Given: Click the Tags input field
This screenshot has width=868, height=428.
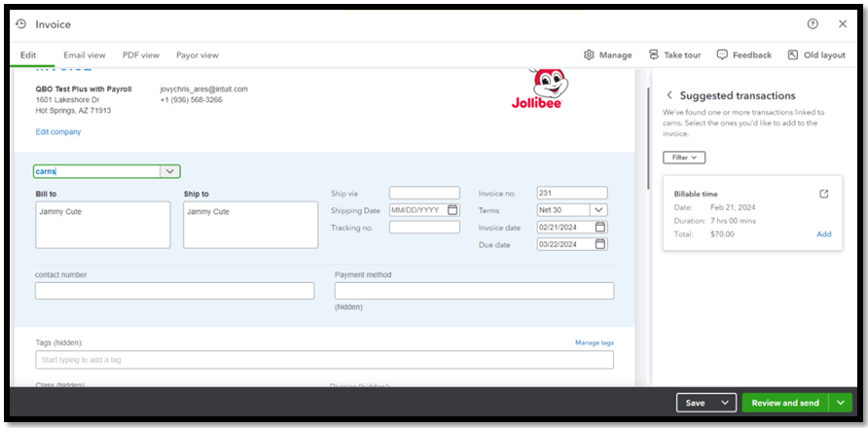Looking at the screenshot, I should pyautogui.click(x=325, y=360).
